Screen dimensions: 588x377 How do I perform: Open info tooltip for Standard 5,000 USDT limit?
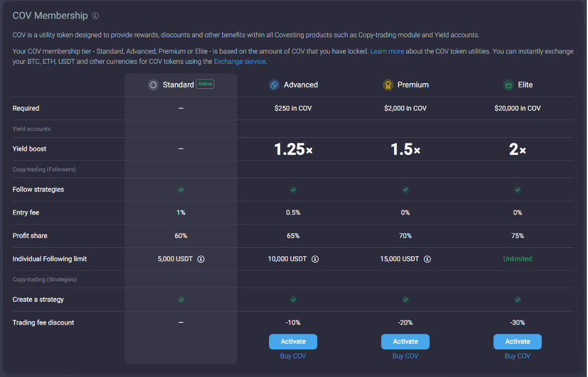(201, 259)
